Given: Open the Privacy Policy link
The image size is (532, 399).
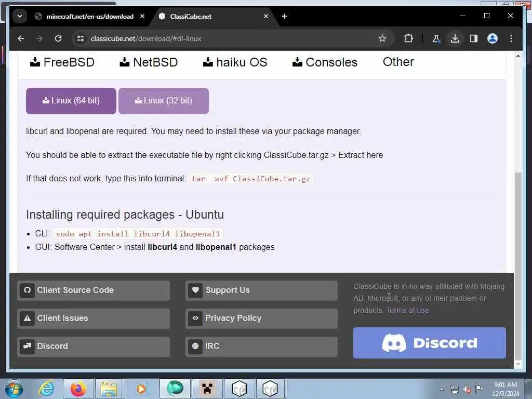Looking at the screenshot, I should tap(262, 318).
